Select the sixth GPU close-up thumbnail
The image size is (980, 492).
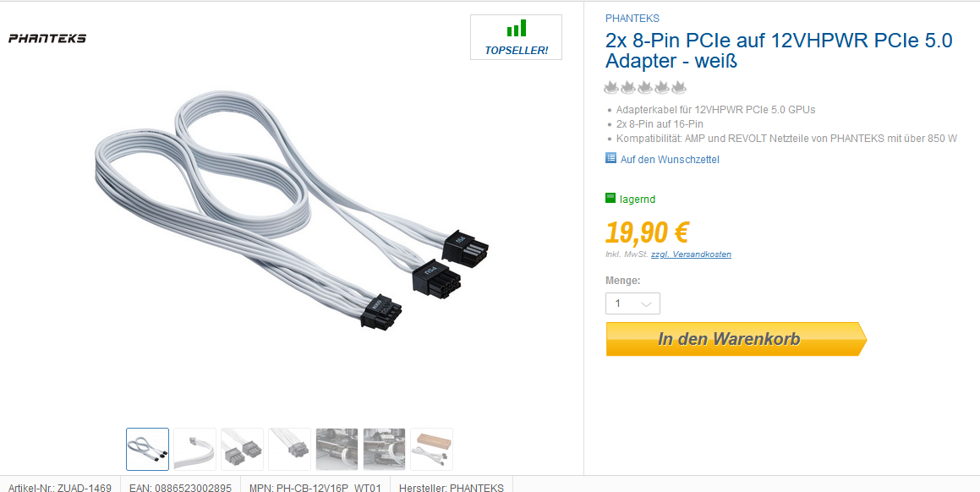pyautogui.click(x=385, y=449)
